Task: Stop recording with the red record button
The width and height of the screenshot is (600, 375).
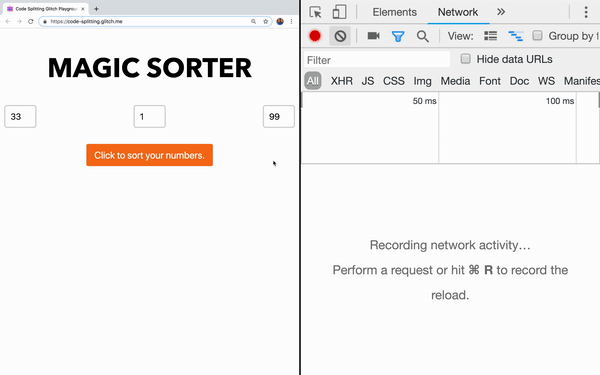Action: [x=315, y=36]
